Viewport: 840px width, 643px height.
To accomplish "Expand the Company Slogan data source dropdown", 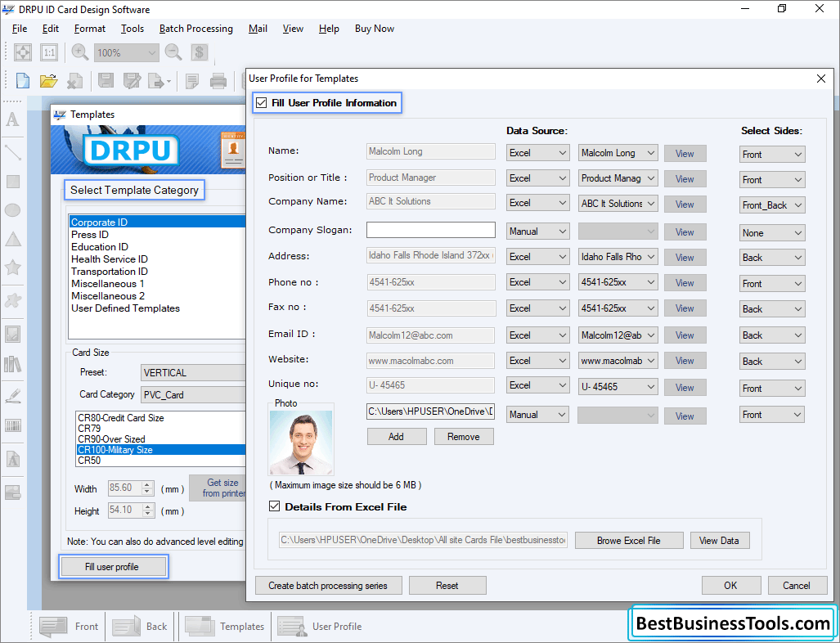I will point(537,232).
